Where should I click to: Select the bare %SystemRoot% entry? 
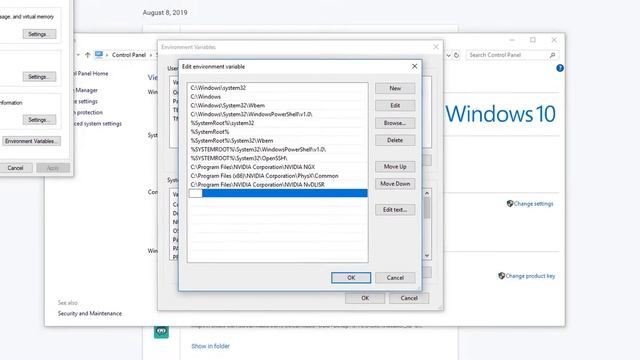278,132
